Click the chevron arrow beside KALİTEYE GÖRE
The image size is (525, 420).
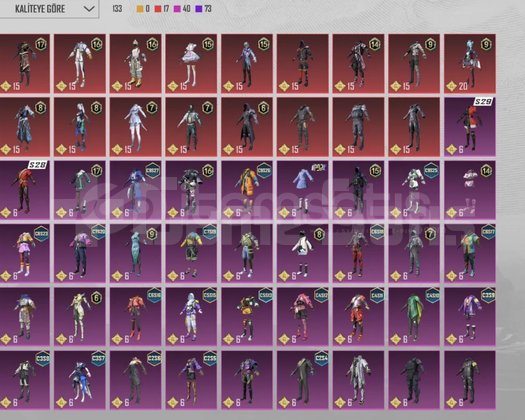(x=89, y=9)
